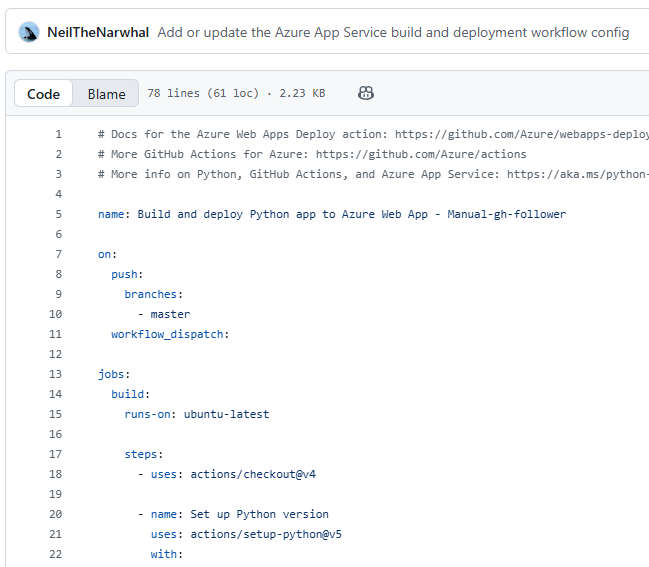The height and width of the screenshot is (567, 649).
Task: Select line number 15
Action: (55, 414)
